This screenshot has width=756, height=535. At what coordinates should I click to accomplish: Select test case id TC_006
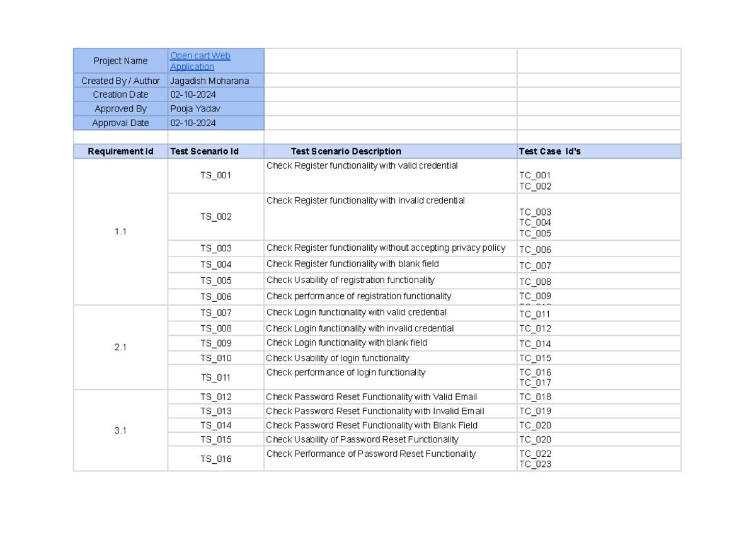[x=535, y=250]
